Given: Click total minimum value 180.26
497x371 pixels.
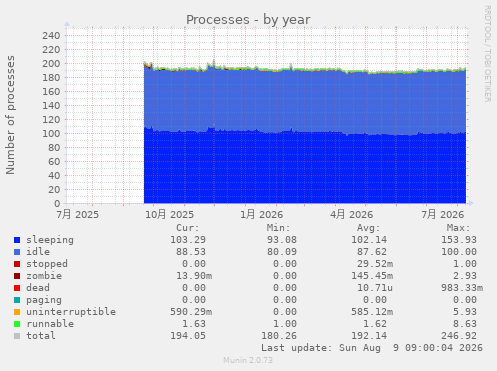Looking at the screenshot, I should click(x=279, y=336).
